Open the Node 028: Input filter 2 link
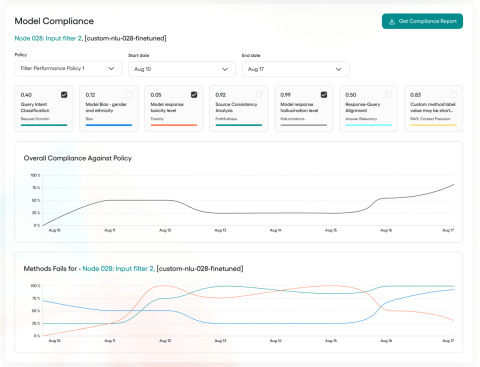 48,38
